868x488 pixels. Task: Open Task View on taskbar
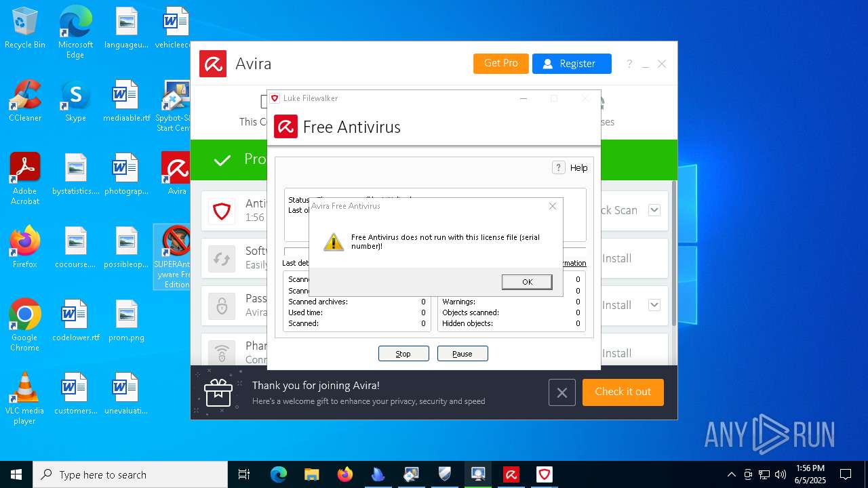[244, 474]
